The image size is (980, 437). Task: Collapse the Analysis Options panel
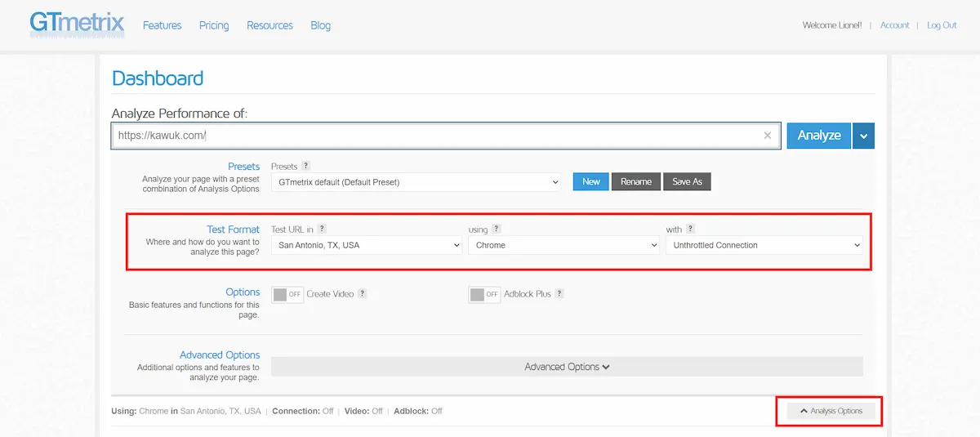[831, 411]
